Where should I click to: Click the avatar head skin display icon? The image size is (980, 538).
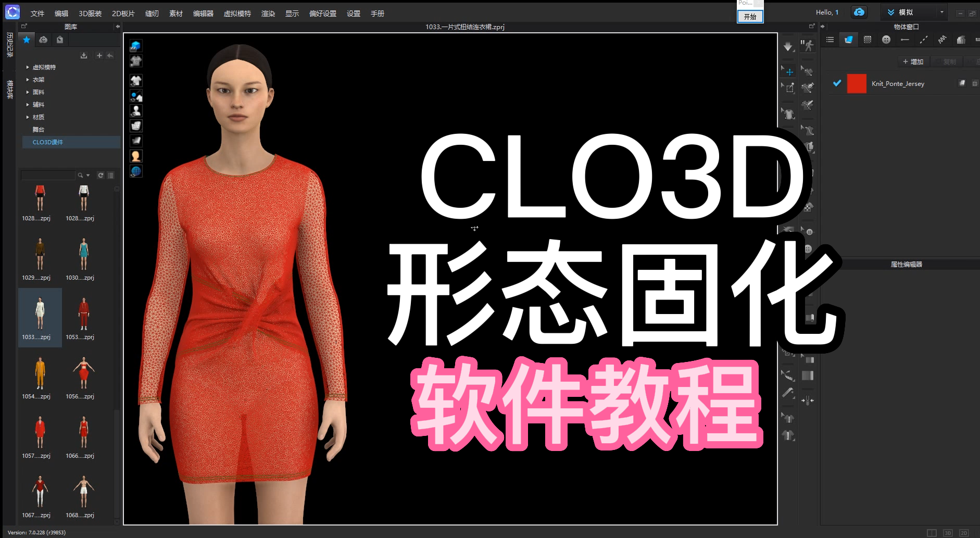(136, 156)
